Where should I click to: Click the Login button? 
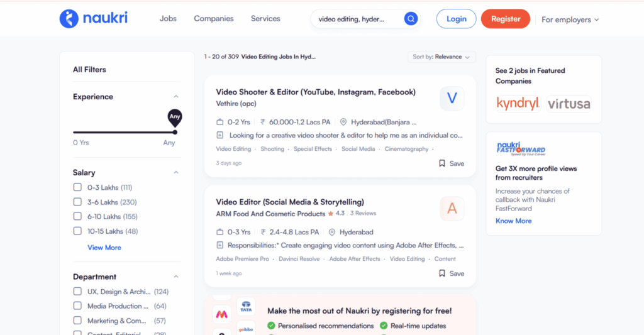[457, 19]
